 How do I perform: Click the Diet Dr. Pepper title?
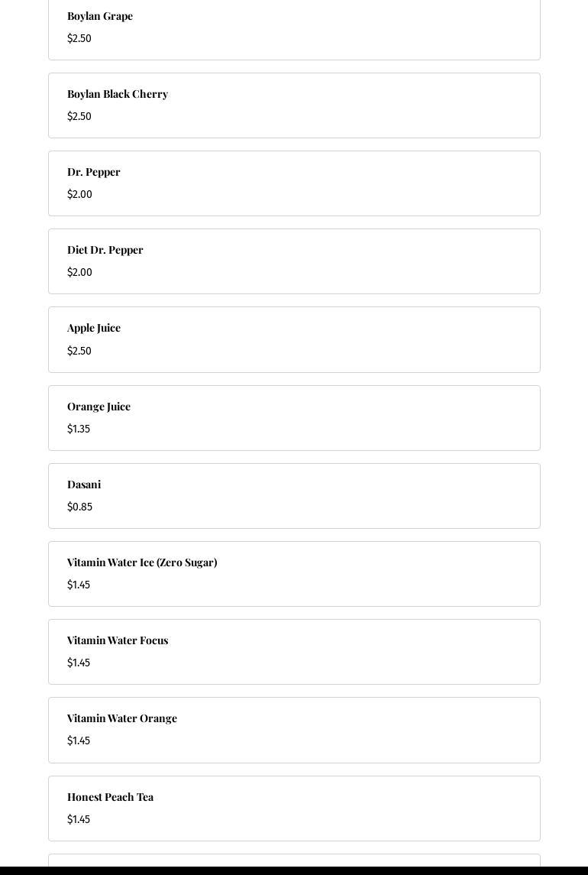[105, 250]
